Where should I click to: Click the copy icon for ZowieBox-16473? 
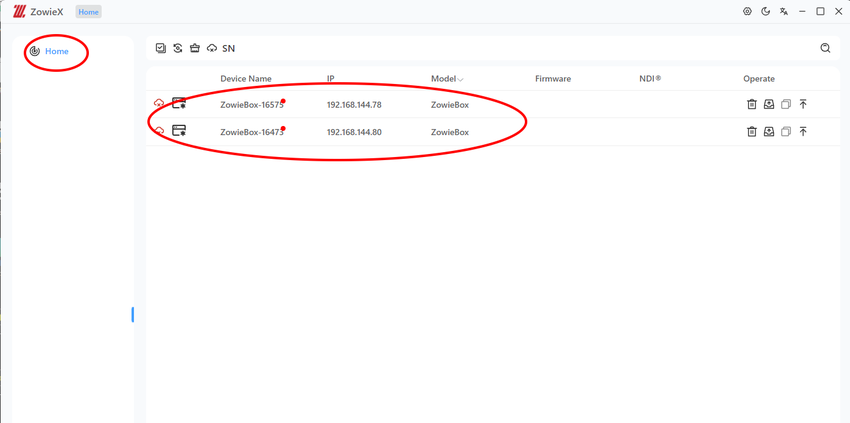[x=786, y=131]
